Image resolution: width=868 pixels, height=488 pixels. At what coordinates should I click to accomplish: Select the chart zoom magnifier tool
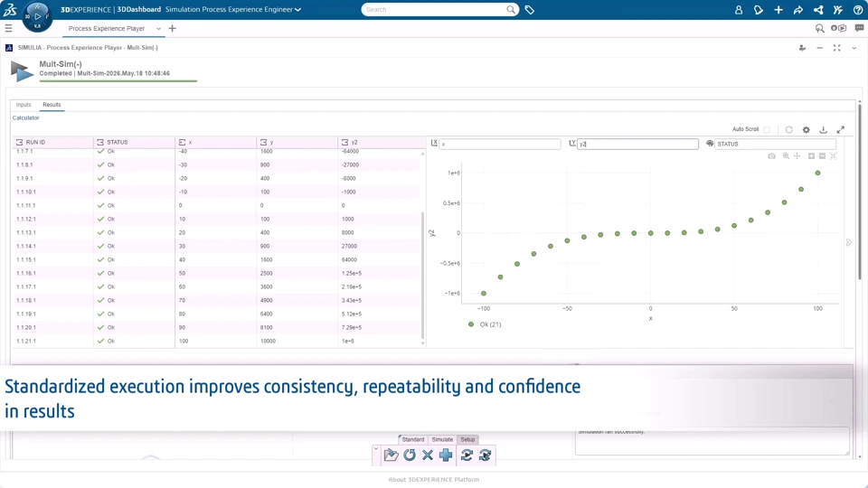[786, 156]
